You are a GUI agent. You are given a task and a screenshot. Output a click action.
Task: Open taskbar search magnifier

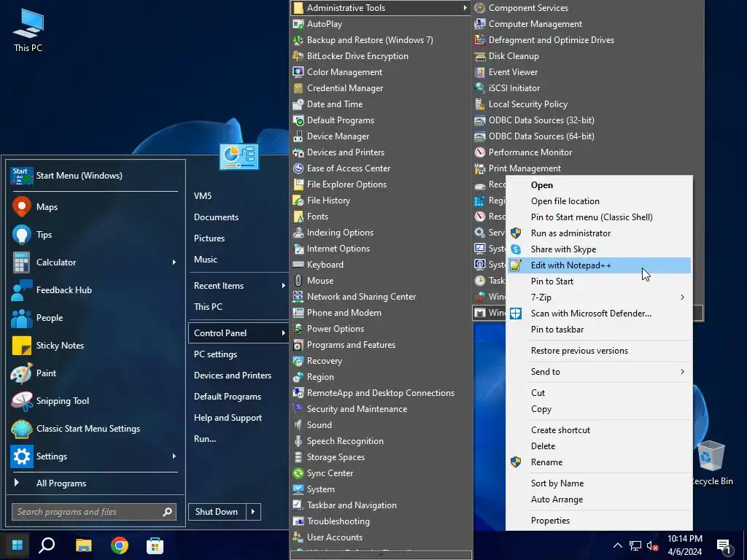pos(47,545)
